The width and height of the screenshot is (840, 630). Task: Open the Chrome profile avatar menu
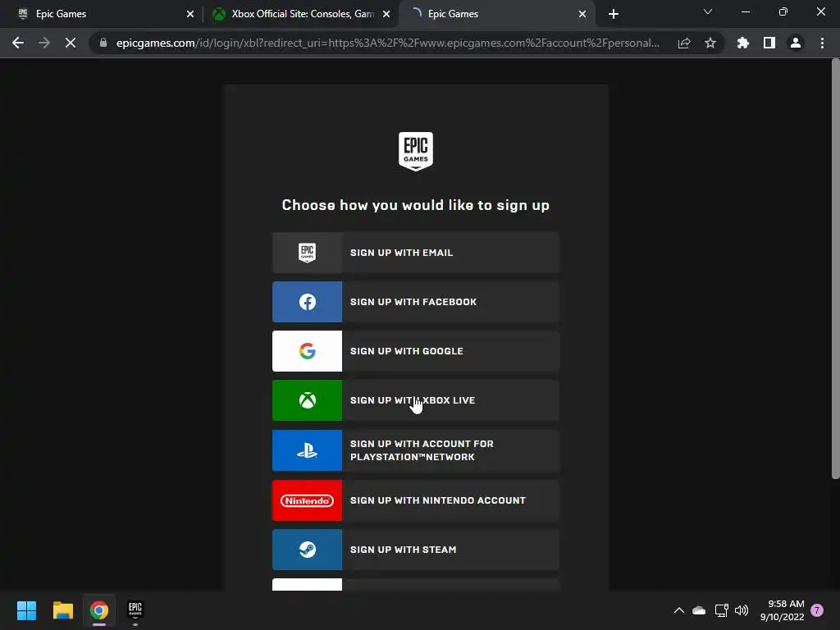click(x=796, y=43)
